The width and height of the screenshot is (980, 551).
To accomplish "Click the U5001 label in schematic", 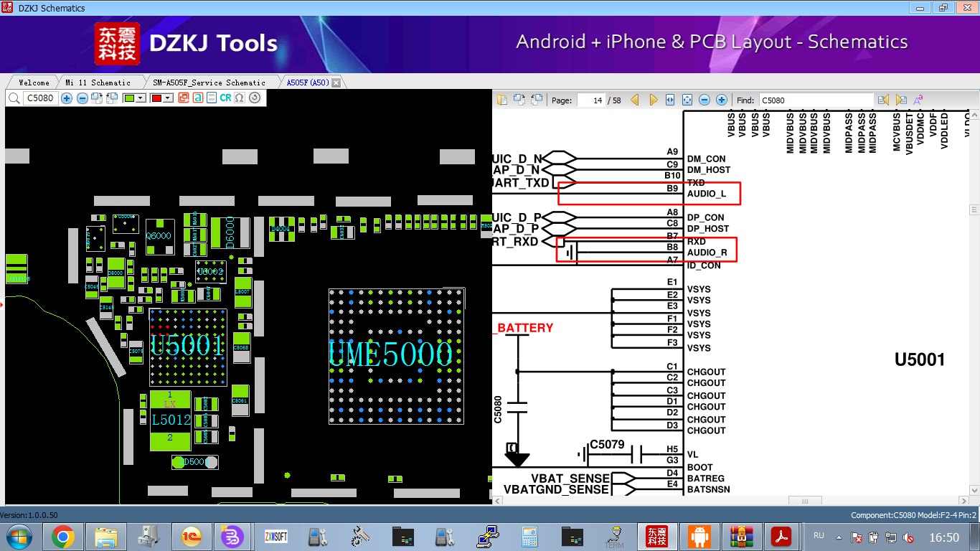I will tap(920, 360).
